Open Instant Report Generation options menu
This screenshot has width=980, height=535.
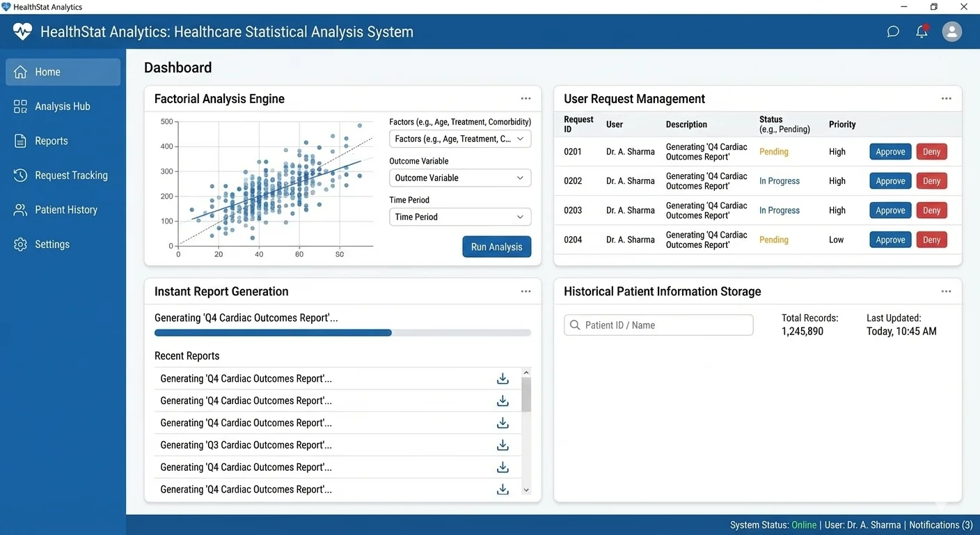click(525, 291)
